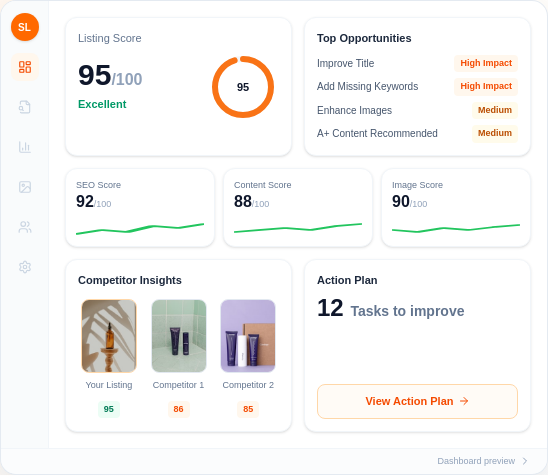Open the settings gear sidebar icon

tap(25, 267)
